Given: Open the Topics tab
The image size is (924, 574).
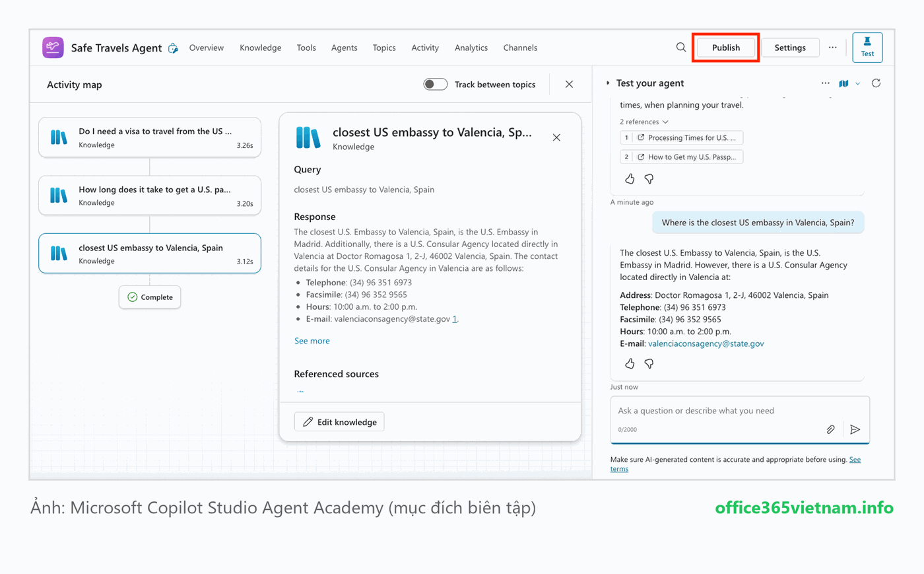Looking at the screenshot, I should [384, 48].
